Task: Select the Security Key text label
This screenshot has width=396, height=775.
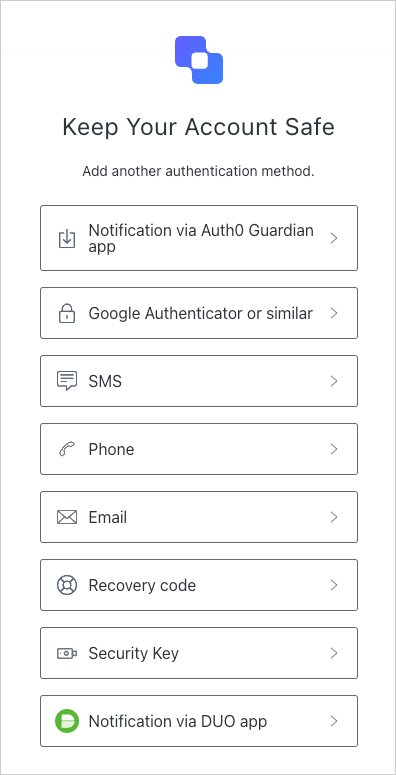Action: 133,653
